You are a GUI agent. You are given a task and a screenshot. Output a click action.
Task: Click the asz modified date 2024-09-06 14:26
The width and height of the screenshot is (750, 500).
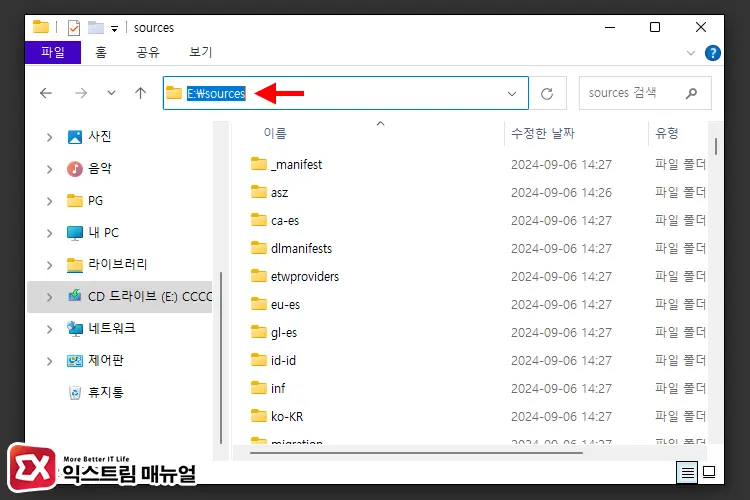coord(561,193)
